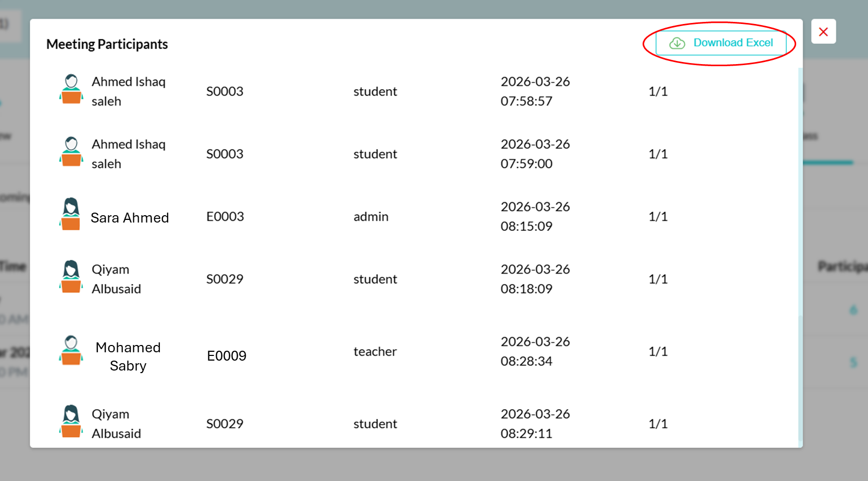Select avatar of Qiyam Albusaid 08:18:09 row
868x481 pixels.
[71, 277]
